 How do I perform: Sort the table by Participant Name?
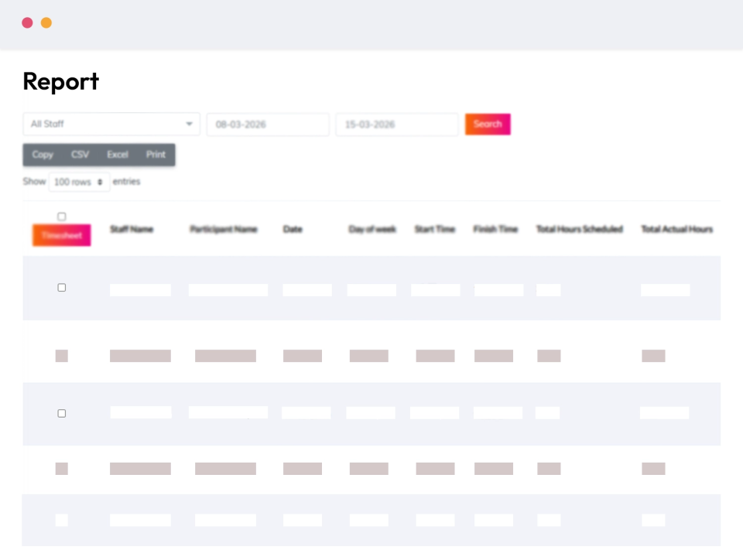(x=224, y=229)
